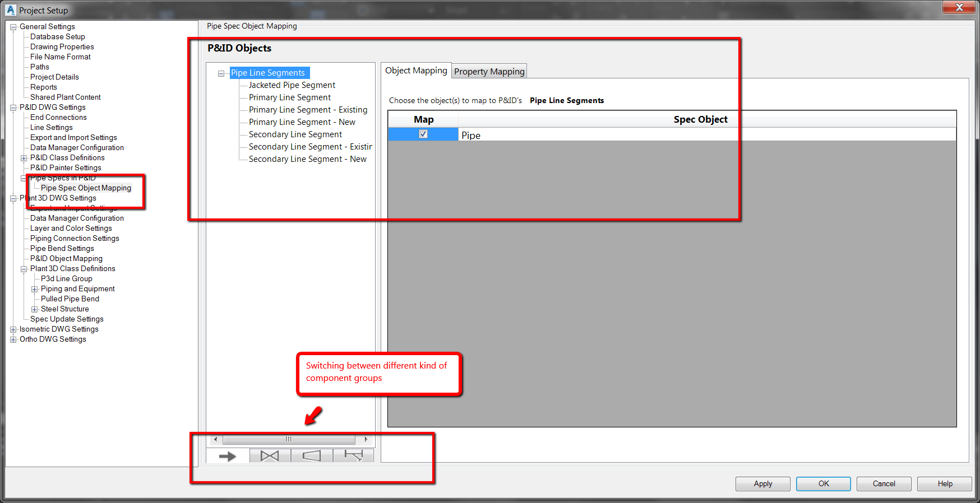This screenshot has width=980, height=503.
Task: Click the Help button
Action: pyautogui.click(x=945, y=483)
